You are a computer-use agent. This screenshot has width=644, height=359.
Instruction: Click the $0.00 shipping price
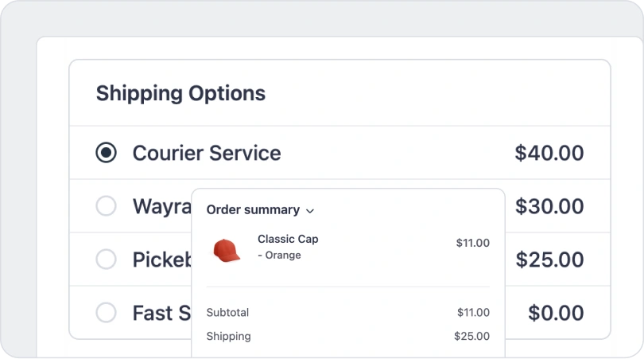coord(556,313)
